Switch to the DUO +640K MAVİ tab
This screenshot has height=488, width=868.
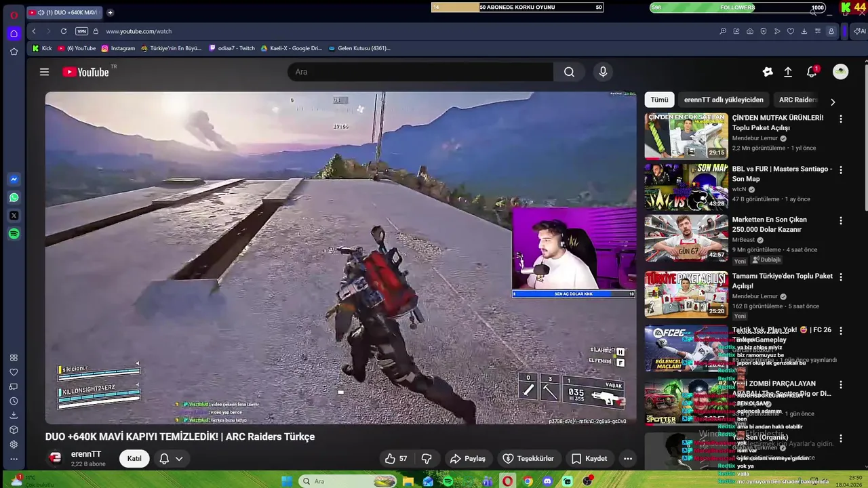(64, 12)
